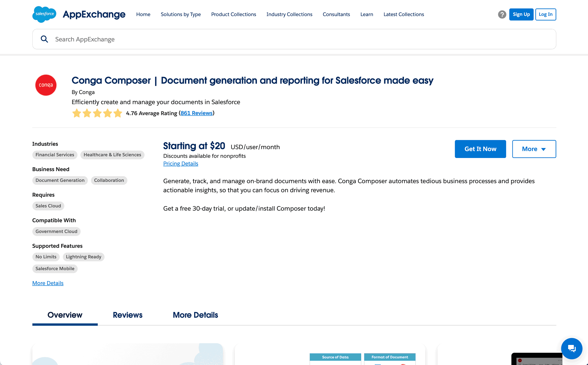Open Industry Collections menu
This screenshot has height=365, width=588.
coord(289,14)
